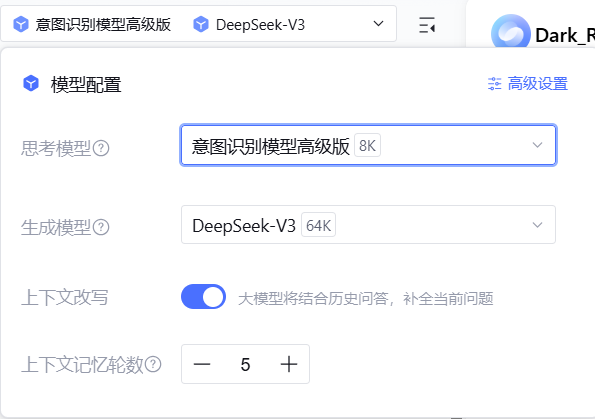Click the 8K tag in 思考模型 field
The image size is (595, 419).
(367, 145)
